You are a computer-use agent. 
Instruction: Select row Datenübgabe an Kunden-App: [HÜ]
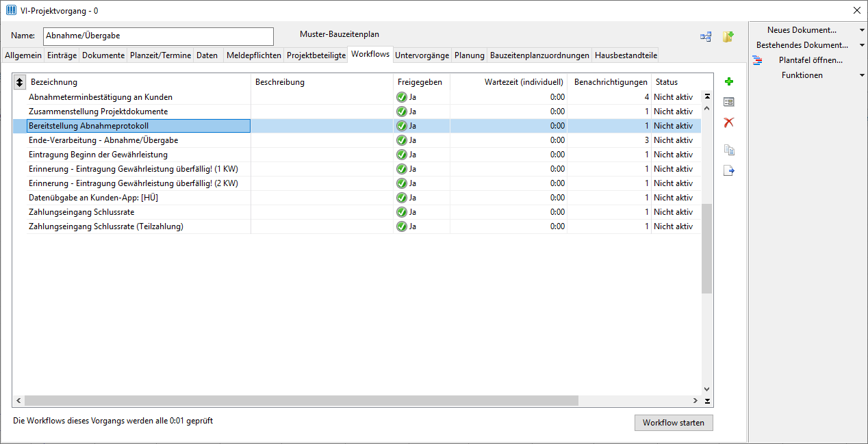pyautogui.click(x=357, y=198)
